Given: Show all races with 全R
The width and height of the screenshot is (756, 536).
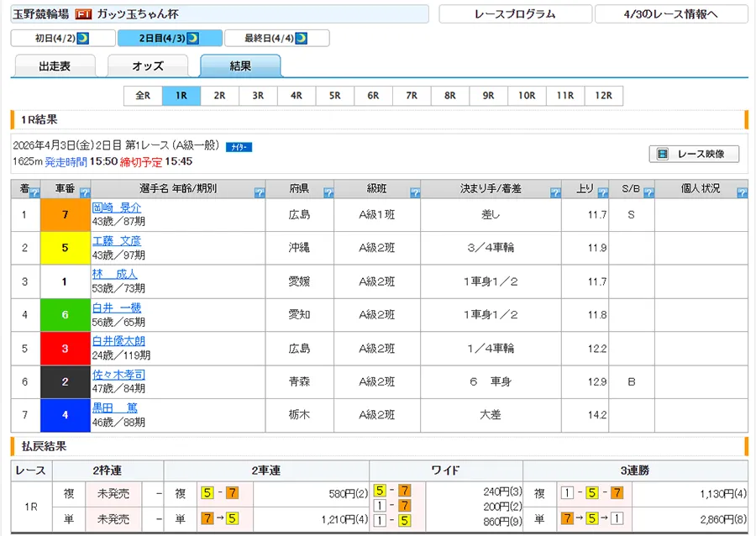Looking at the screenshot, I should 143,96.
